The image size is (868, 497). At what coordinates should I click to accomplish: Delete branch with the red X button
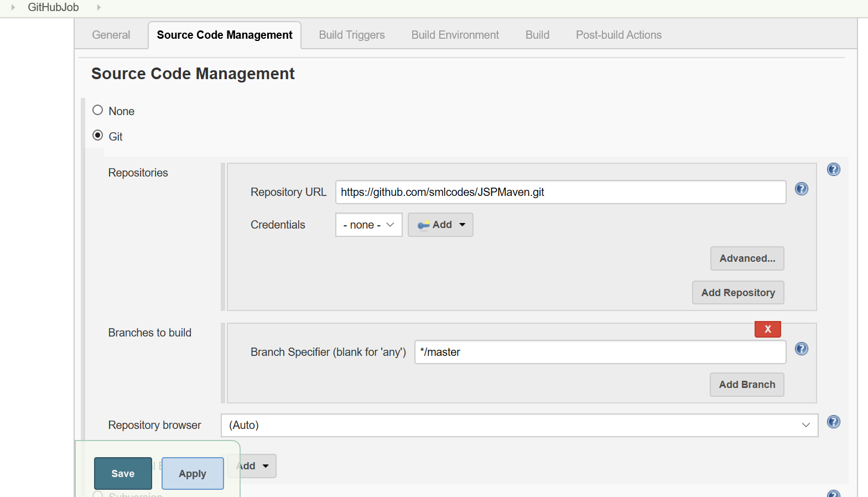pyautogui.click(x=767, y=329)
